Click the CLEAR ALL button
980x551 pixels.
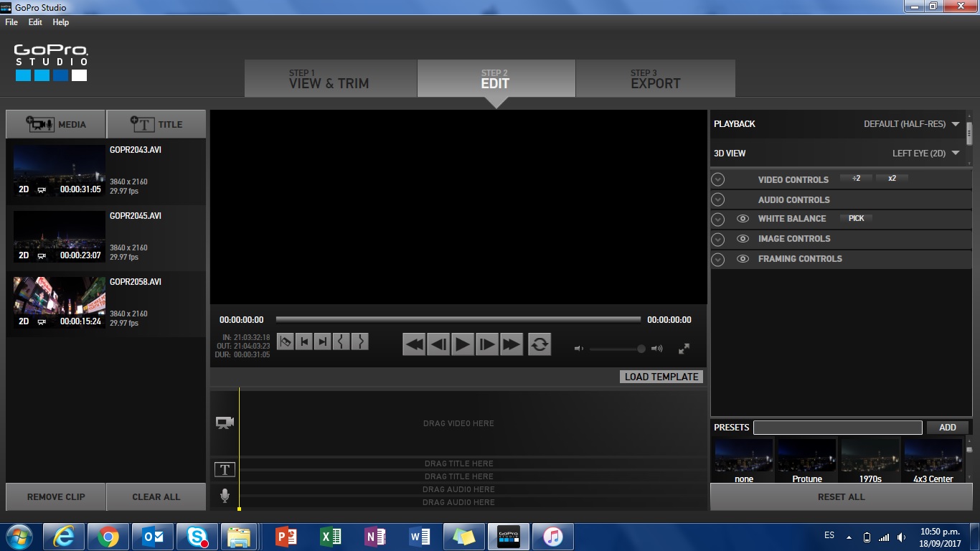click(x=156, y=496)
